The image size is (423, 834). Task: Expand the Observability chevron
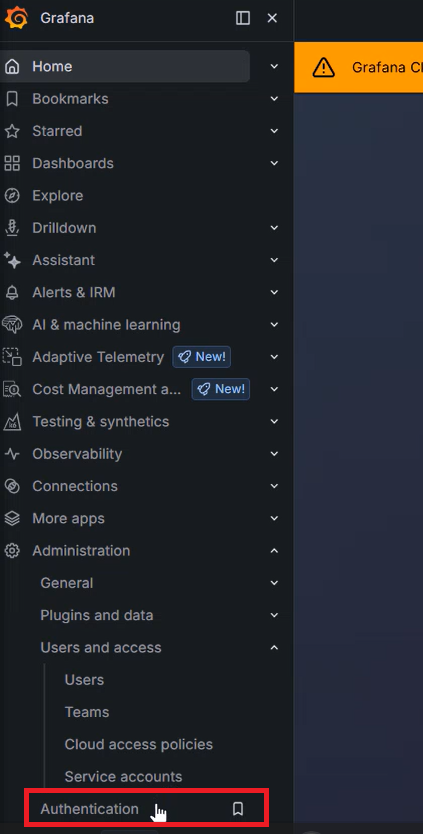(x=275, y=454)
